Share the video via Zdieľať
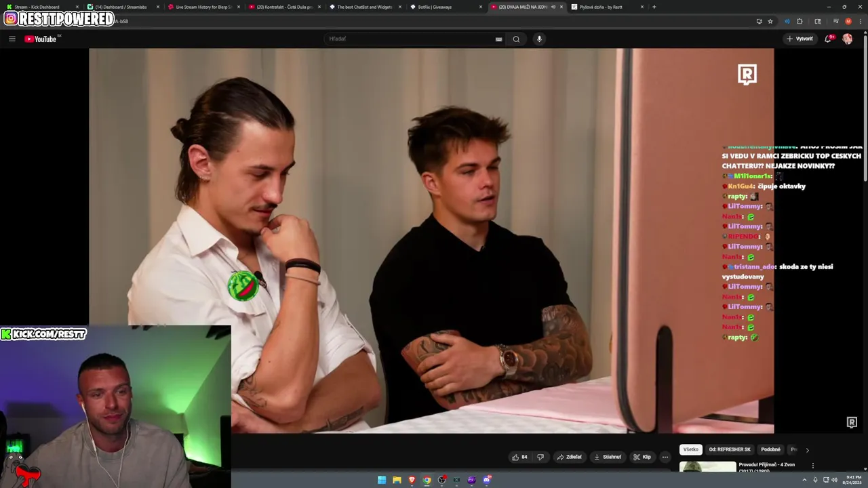 coord(569,457)
